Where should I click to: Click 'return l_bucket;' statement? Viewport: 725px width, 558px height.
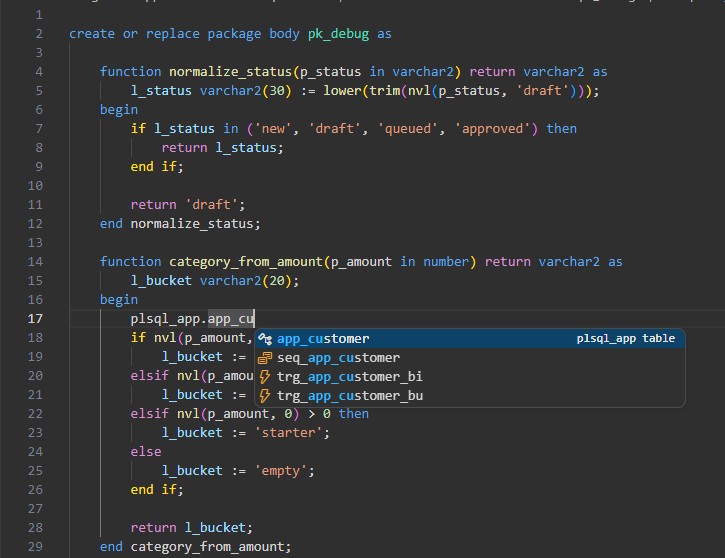pyautogui.click(x=192, y=527)
